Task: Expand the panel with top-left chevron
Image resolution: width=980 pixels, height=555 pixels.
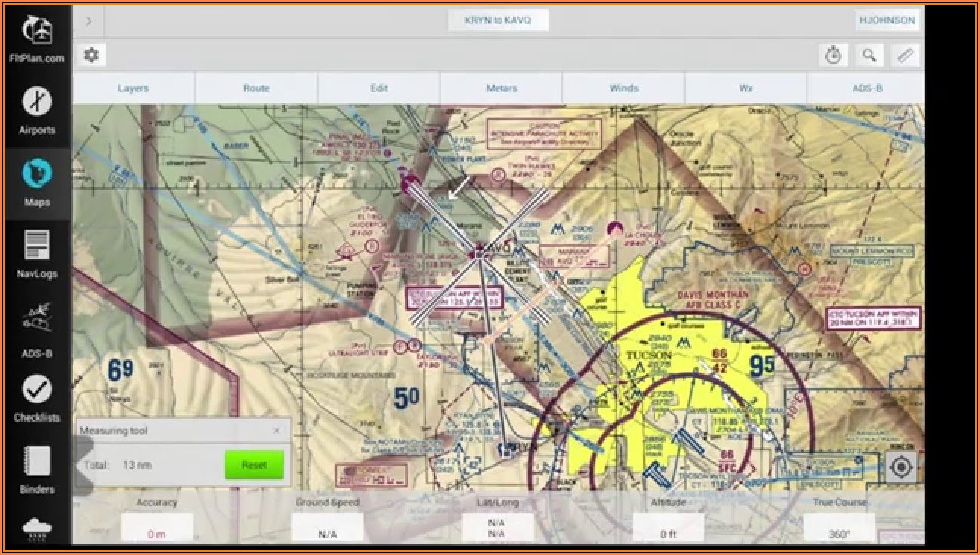Action: coord(89,20)
